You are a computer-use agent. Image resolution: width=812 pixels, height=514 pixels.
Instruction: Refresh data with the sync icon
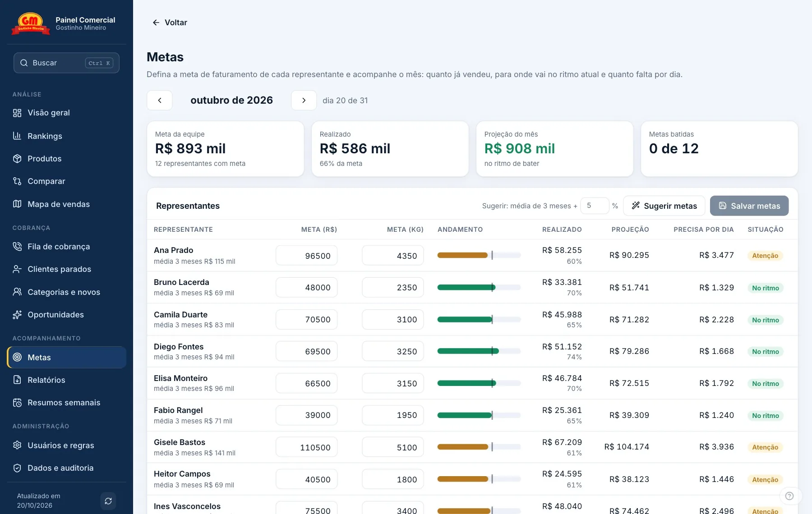tap(108, 501)
